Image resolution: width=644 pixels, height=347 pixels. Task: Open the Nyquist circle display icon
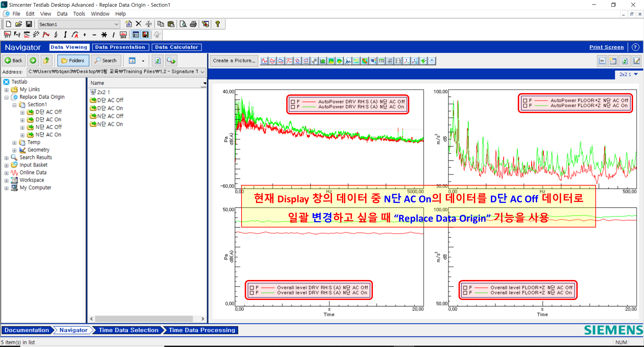298,61
